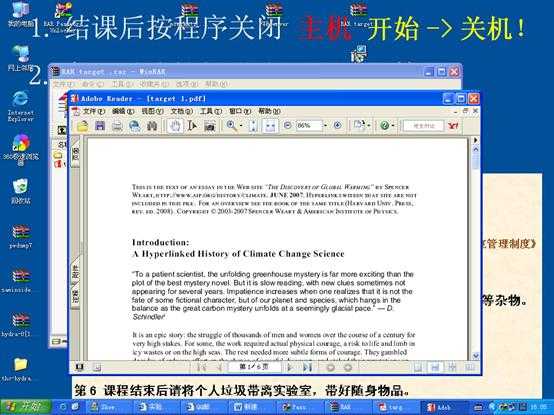This screenshot has height=415, width=554.
Task: Select continuous facing layout icon in status bar
Action: (452, 368)
